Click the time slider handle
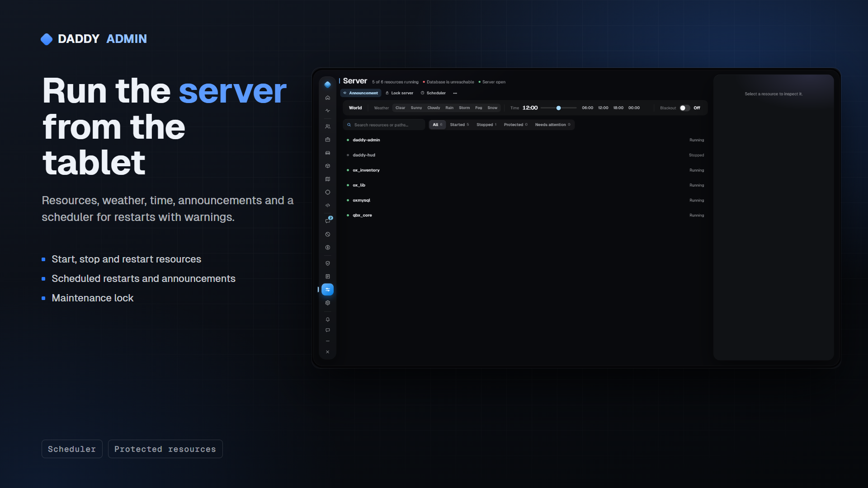This screenshot has height=488, width=868. coord(559,108)
